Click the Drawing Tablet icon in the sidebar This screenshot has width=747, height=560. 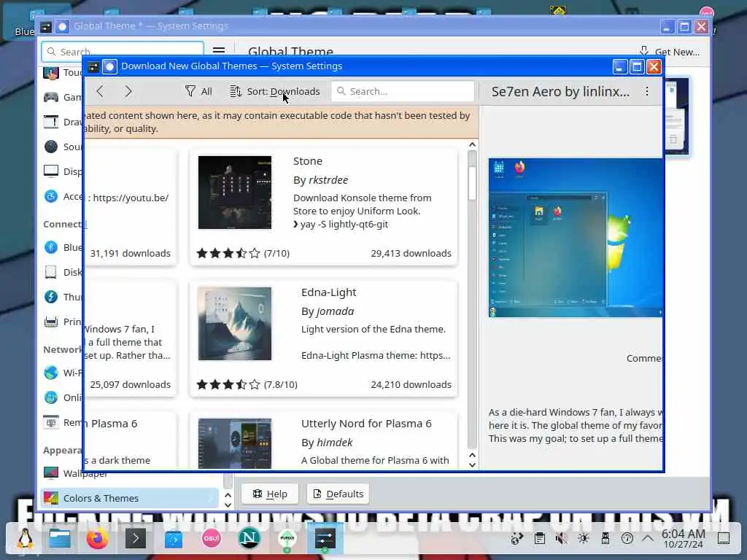pos(51,122)
